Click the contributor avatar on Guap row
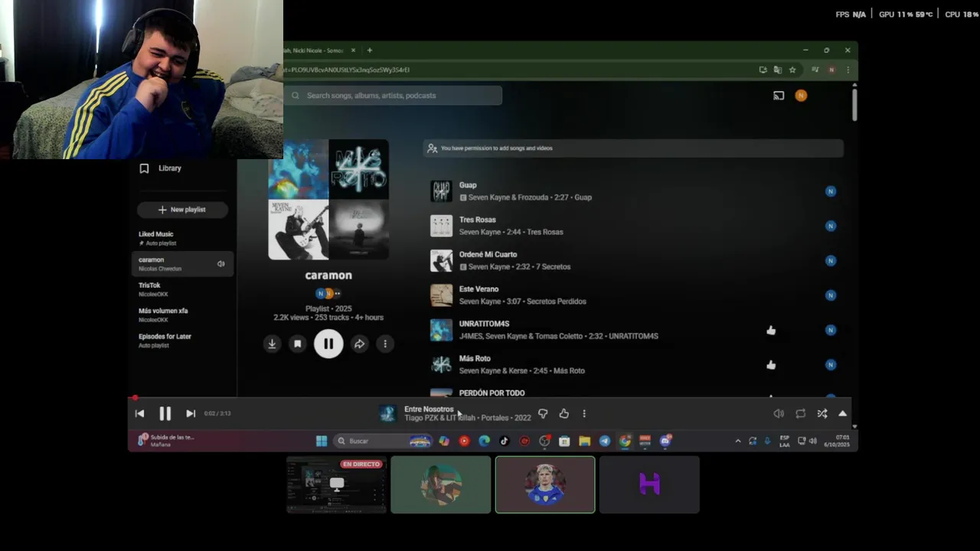Image resolution: width=980 pixels, height=551 pixels. (x=831, y=191)
